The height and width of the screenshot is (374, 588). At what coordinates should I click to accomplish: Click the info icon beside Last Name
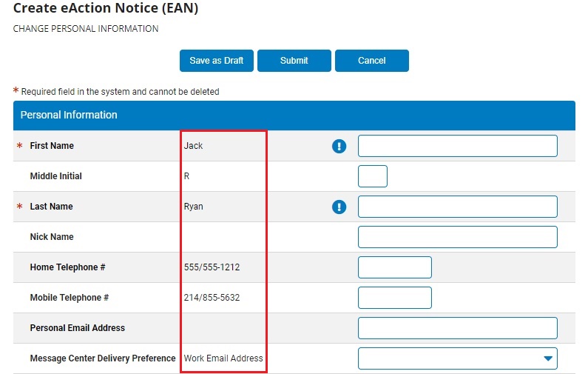point(339,207)
